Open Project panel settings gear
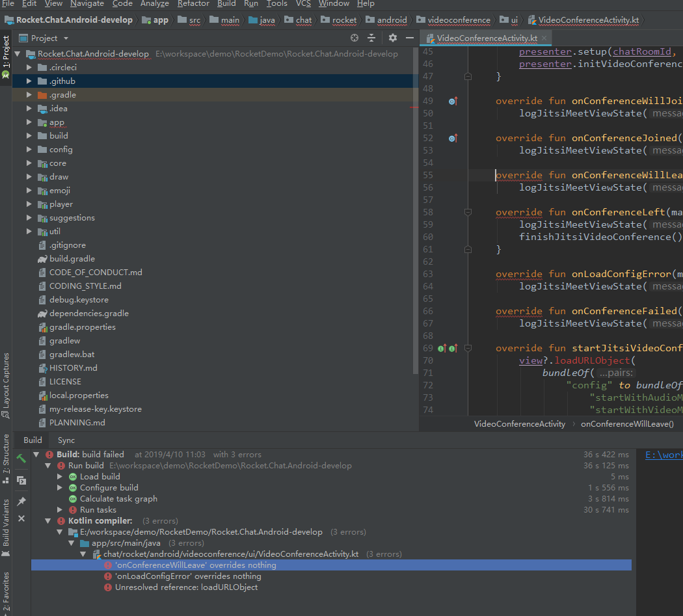 [393, 38]
